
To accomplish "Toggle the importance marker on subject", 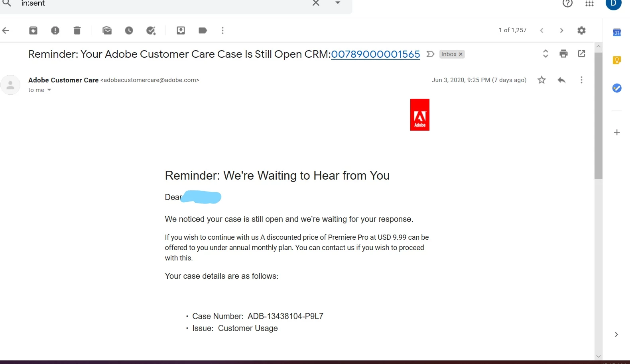I will click(430, 54).
